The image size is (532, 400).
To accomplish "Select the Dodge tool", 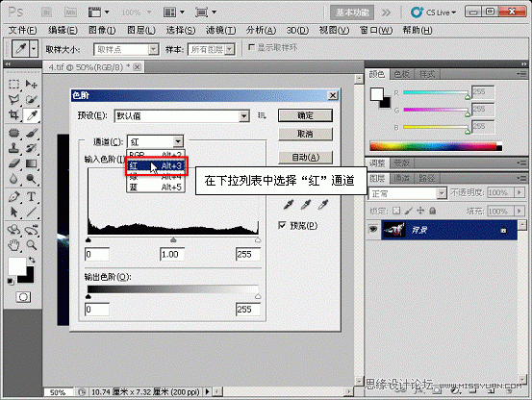I will (x=31, y=179).
